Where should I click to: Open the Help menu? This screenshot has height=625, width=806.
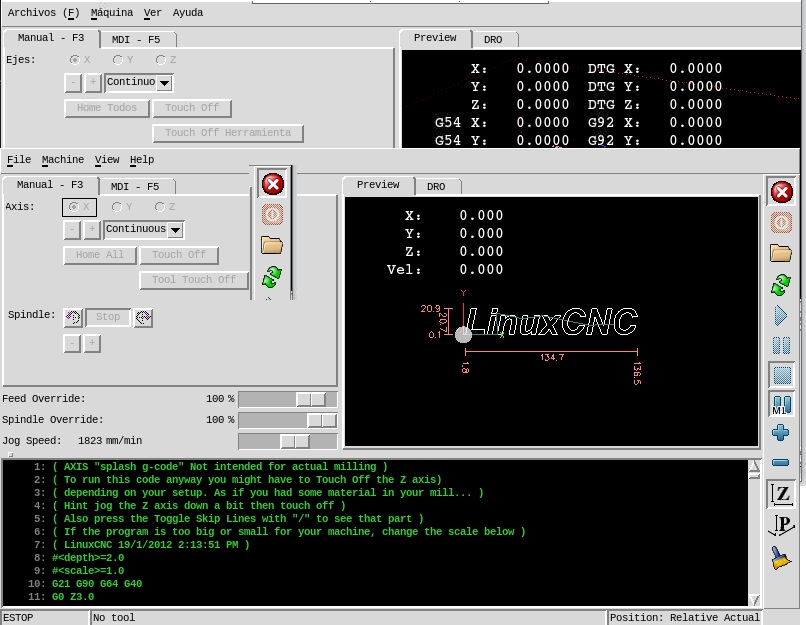[x=142, y=160]
